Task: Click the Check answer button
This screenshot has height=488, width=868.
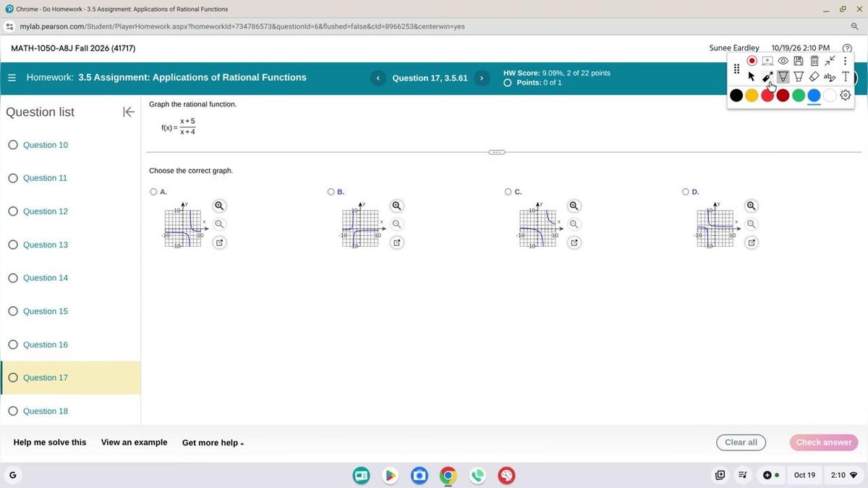Action: pos(824,442)
